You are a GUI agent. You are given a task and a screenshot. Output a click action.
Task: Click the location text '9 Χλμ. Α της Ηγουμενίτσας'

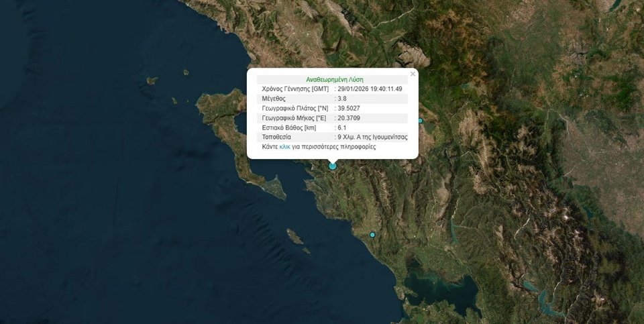[372, 137]
